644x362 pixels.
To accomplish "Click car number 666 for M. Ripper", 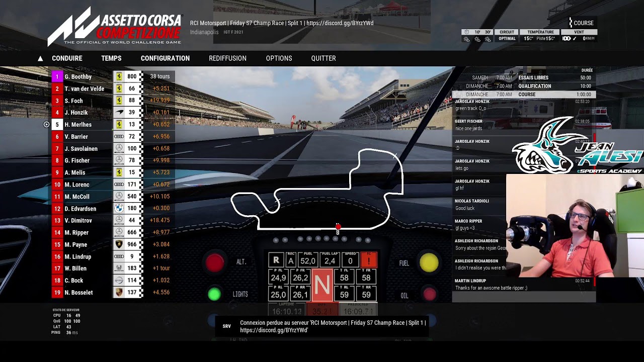I will click(x=132, y=232).
